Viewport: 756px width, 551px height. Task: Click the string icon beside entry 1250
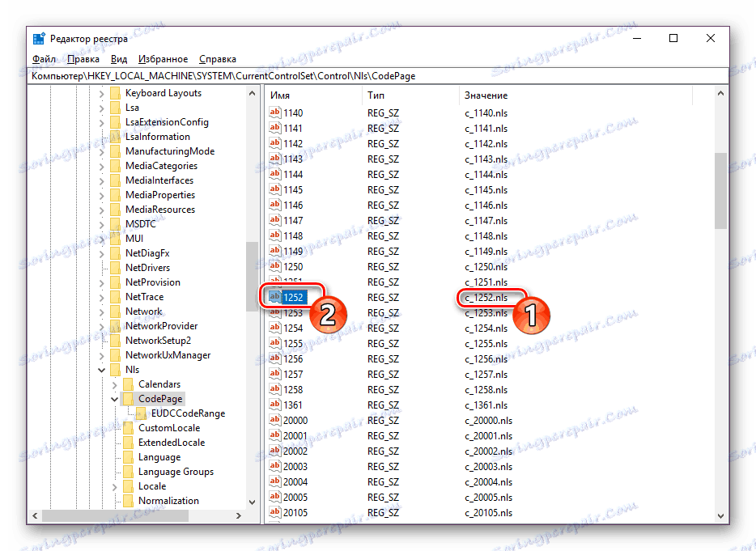275,266
